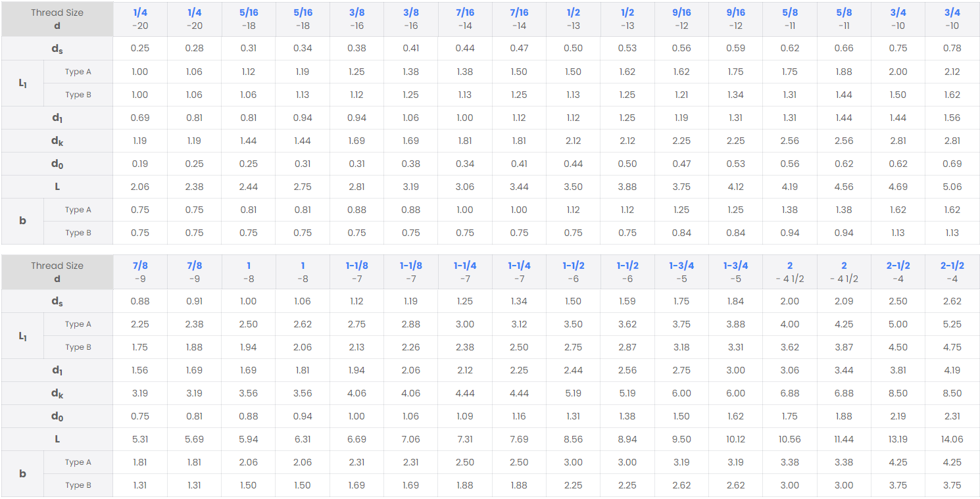Pick the L1 Type B value 3.87
The width and height of the screenshot is (980, 499).
click(x=844, y=347)
